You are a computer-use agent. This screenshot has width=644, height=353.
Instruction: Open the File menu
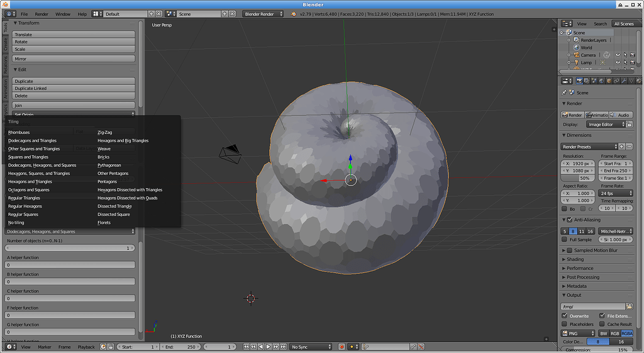pos(25,14)
